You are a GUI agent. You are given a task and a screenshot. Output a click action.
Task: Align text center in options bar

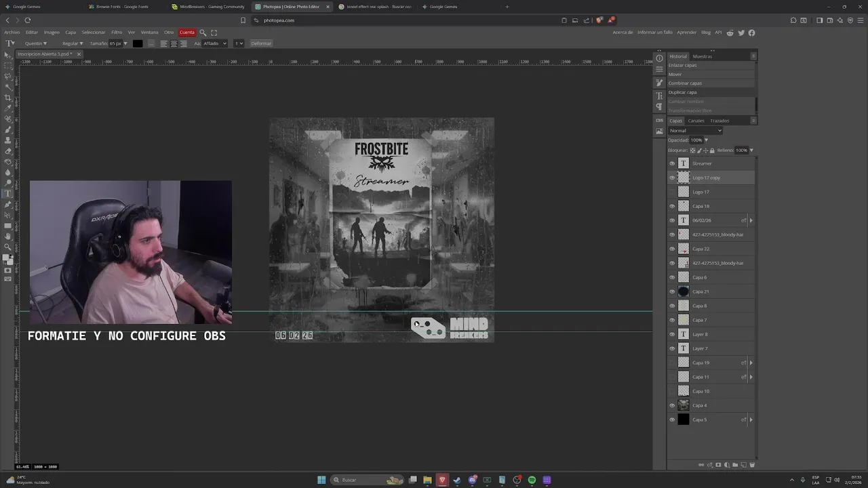(174, 43)
